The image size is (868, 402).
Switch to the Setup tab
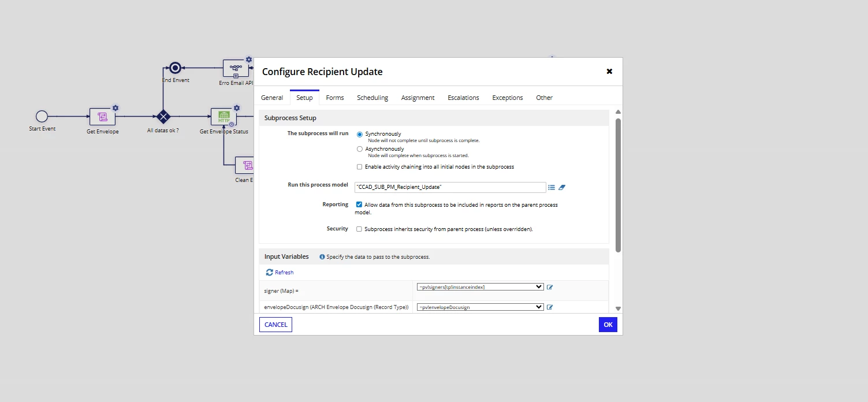coord(304,98)
